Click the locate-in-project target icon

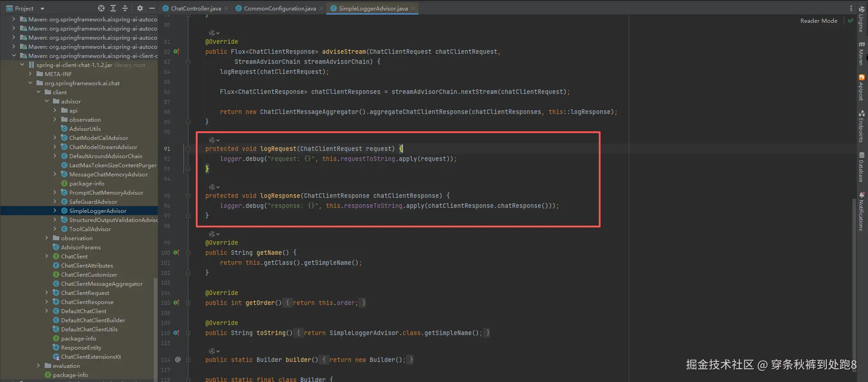click(101, 8)
